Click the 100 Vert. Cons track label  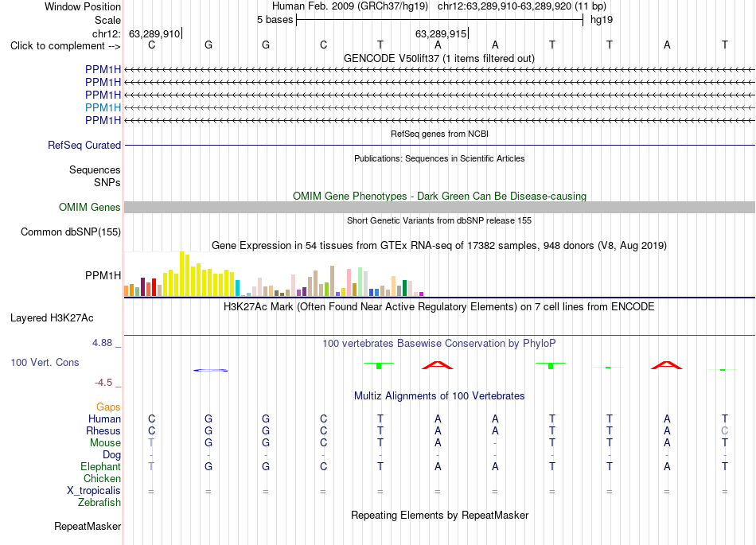[45, 362]
